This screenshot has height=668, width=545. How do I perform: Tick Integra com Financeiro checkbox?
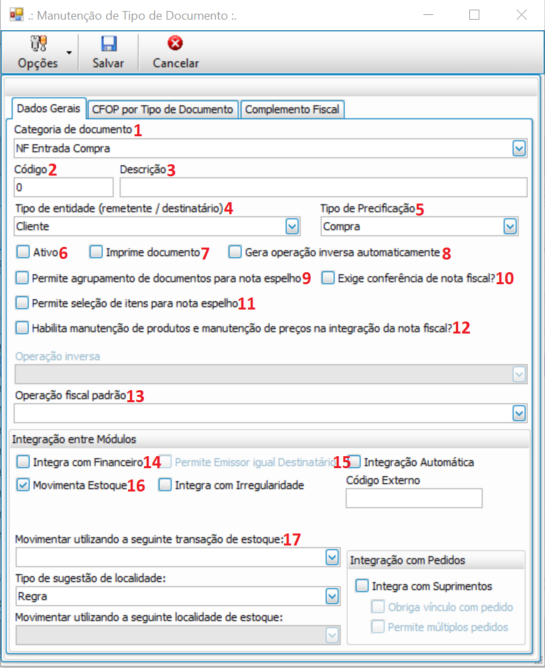(23, 461)
